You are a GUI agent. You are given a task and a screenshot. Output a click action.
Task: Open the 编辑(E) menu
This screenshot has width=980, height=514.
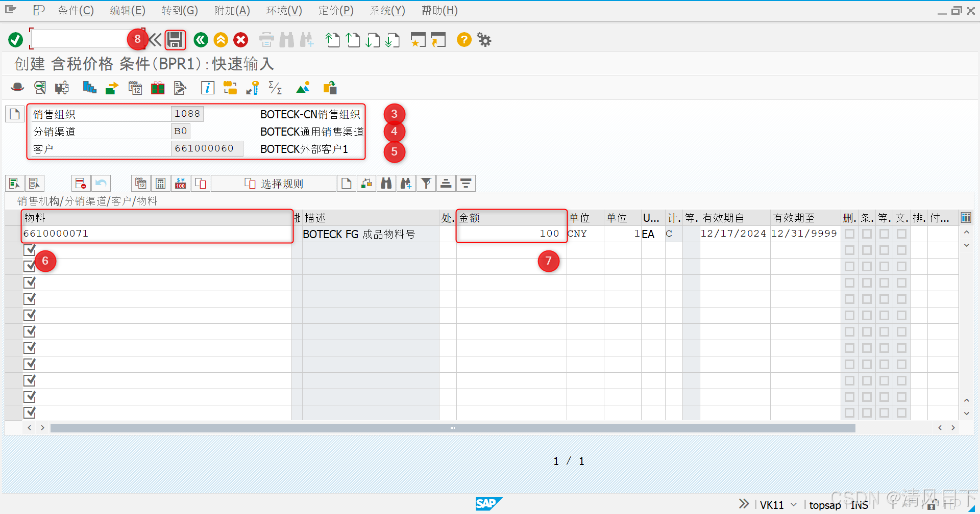point(128,10)
